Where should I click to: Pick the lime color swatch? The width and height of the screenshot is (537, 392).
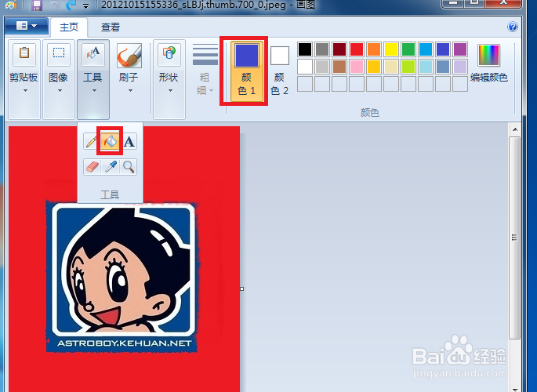tap(408, 67)
